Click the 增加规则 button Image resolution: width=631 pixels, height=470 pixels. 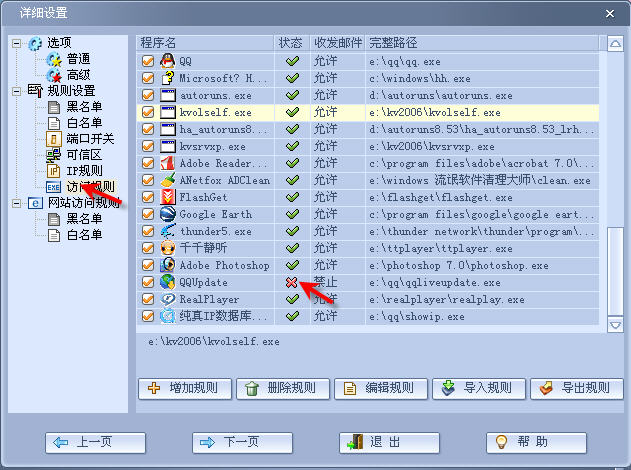point(185,388)
